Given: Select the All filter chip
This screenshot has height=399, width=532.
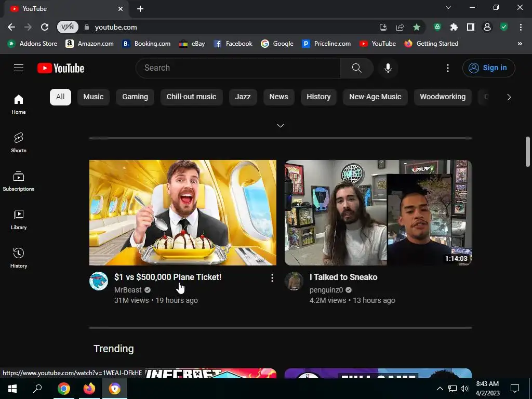Looking at the screenshot, I should pyautogui.click(x=60, y=97).
